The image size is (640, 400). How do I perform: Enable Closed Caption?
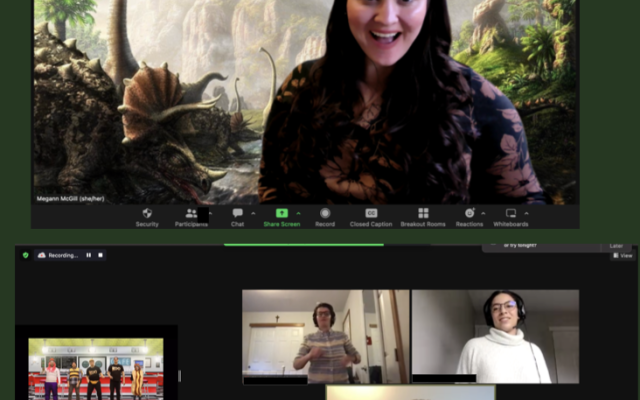click(371, 217)
